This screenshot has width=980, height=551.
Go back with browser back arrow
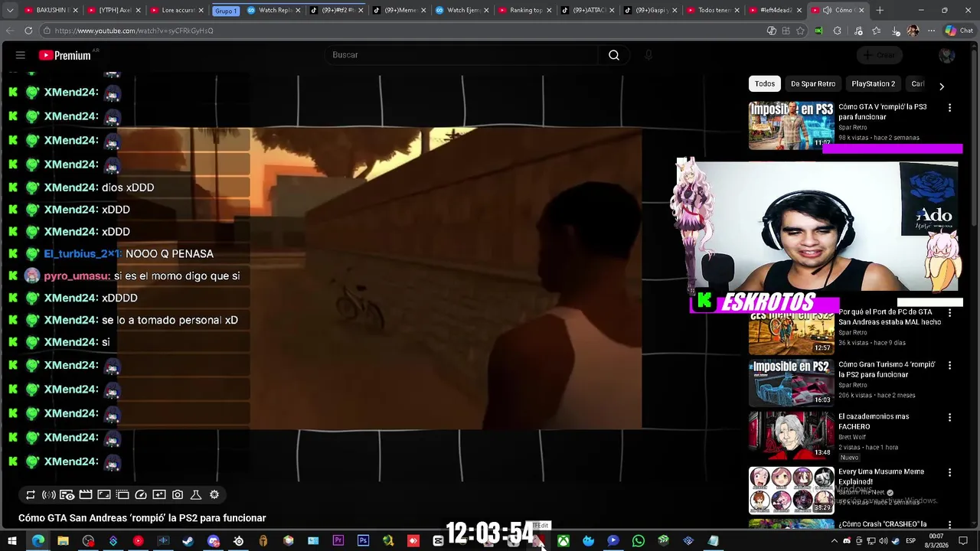click(10, 31)
